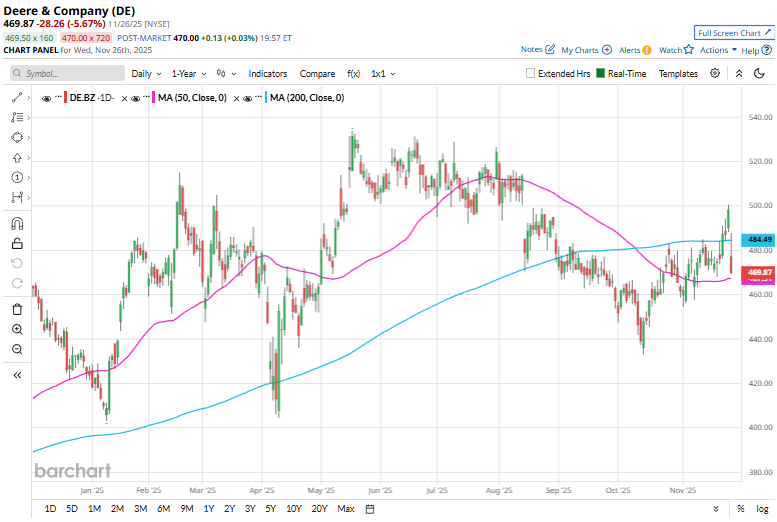
Task: Click the lock drawings icon
Action: coord(17,243)
